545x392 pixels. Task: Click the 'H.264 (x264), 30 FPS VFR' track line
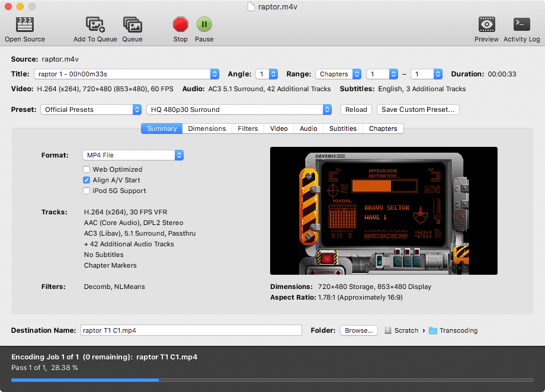pos(126,212)
